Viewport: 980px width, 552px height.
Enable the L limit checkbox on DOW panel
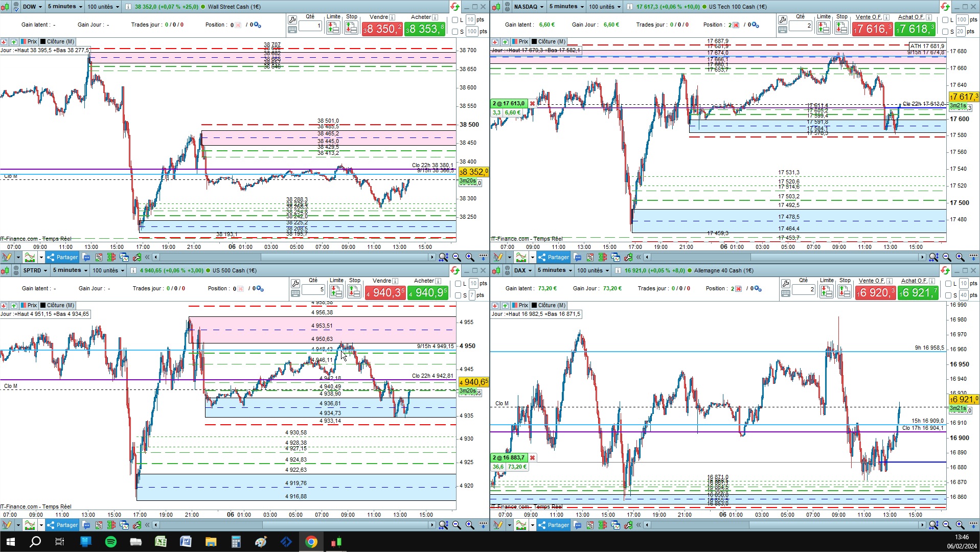click(455, 20)
